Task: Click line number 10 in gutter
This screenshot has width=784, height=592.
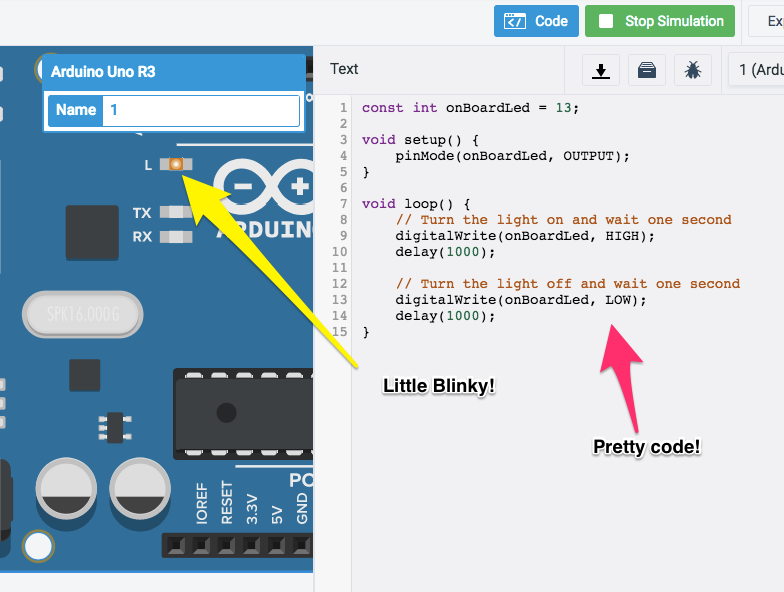Action: [x=340, y=252]
